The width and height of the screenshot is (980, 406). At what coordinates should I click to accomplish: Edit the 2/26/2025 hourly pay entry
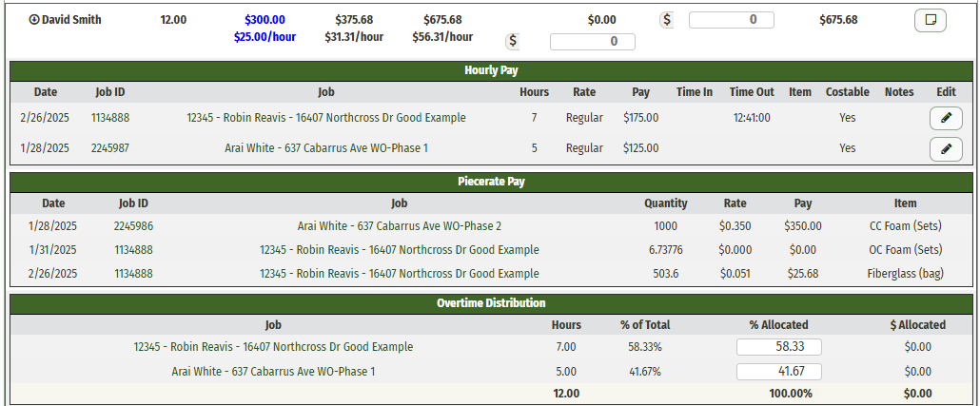(x=945, y=118)
